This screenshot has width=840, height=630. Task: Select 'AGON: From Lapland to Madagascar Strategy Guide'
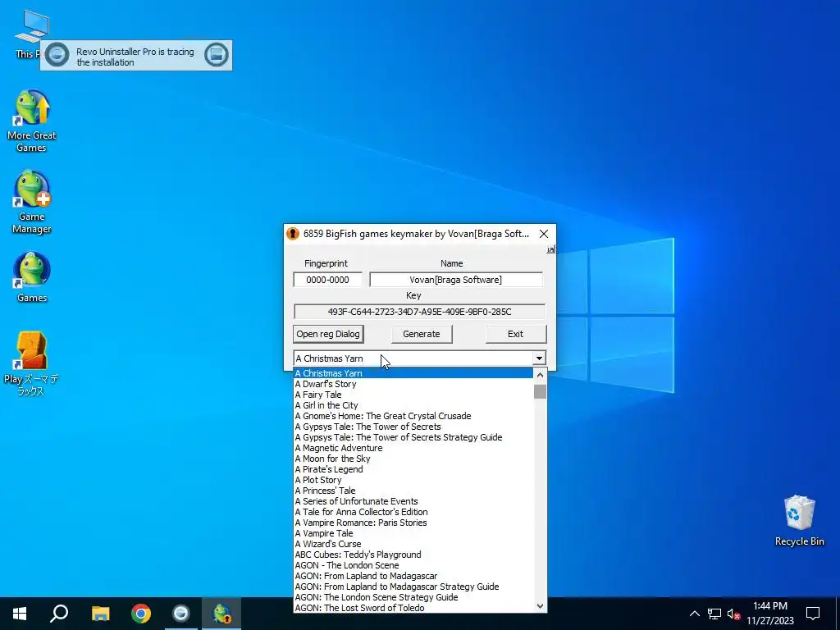pos(413,587)
